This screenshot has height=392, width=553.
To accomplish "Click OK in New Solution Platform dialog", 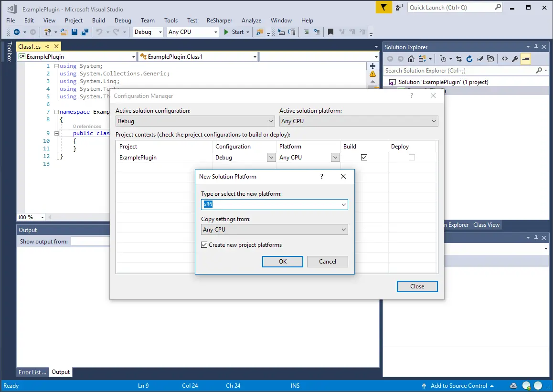I will point(283,262).
